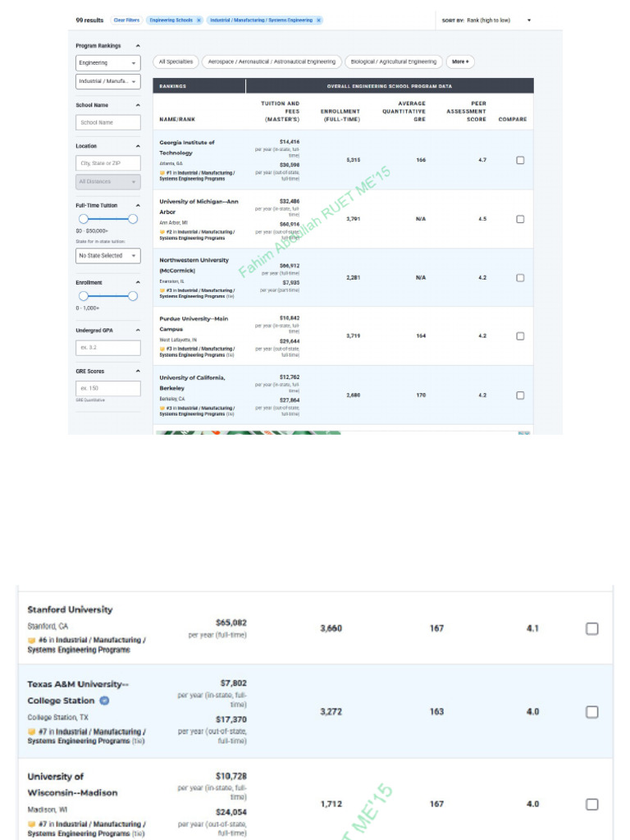Click the Average Quantitative GRE column header
This screenshot has height=840, width=630.
(404, 112)
